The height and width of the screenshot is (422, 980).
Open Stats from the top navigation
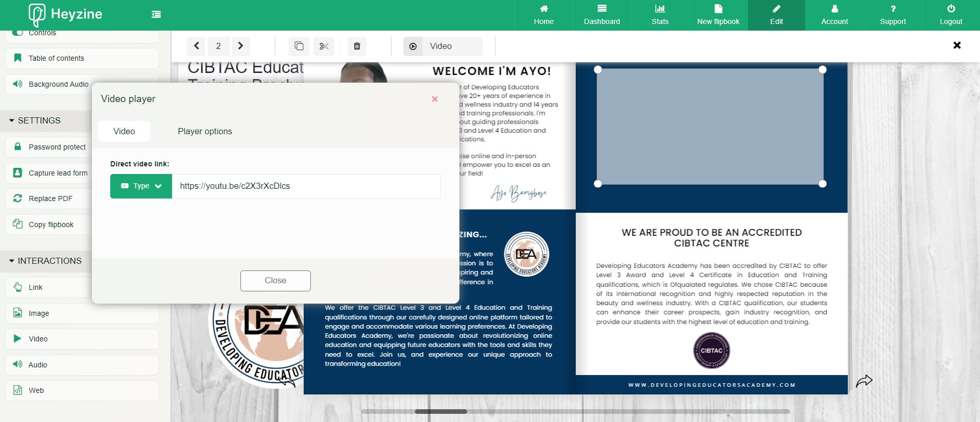tap(659, 15)
